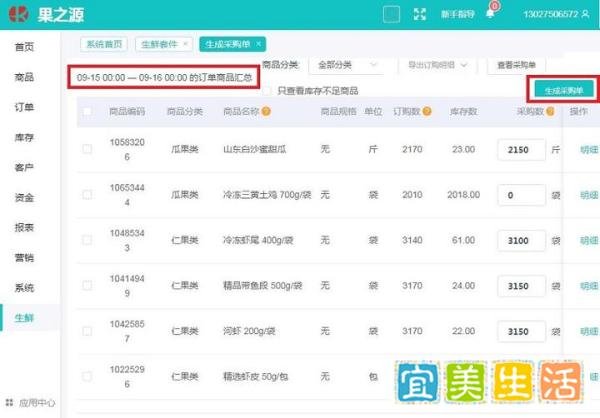This screenshot has height=418, width=600.
Task: Click stock value 23.00
Action: [463, 149]
